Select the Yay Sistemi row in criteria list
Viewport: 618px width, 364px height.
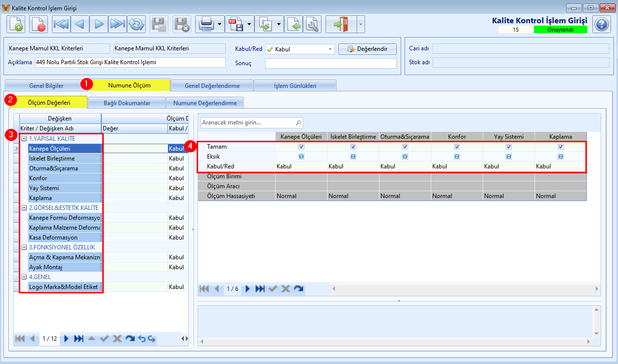pyautogui.click(x=65, y=188)
